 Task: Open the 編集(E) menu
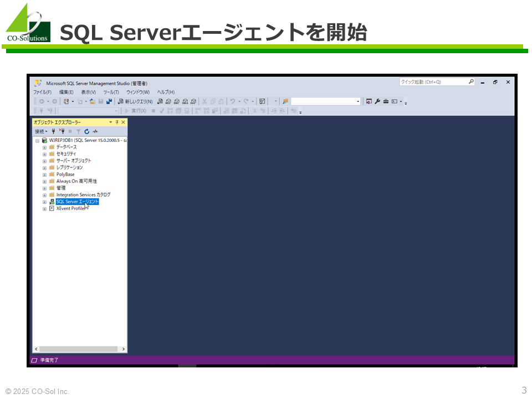[x=66, y=93]
